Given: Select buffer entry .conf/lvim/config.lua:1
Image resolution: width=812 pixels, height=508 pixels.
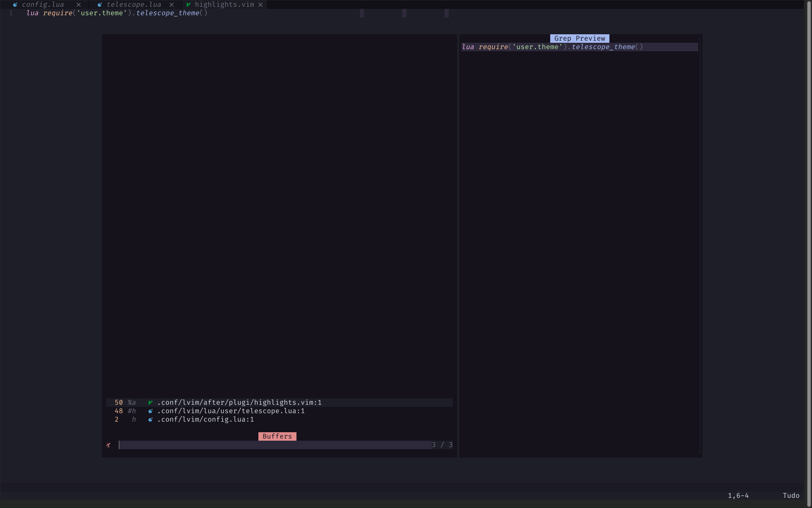Looking at the screenshot, I should [x=206, y=420].
